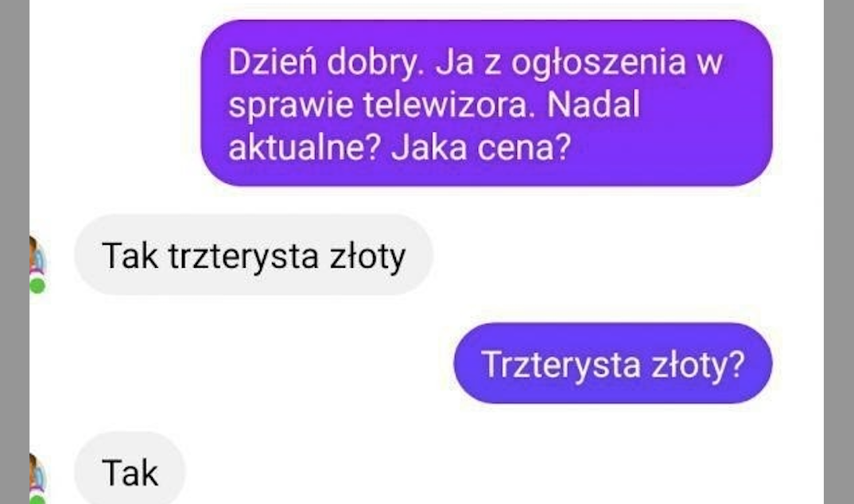The image size is (854, 504).
Task: Select the purple "Trzterysta złoty?" message bubble
Action: (x=613, y=363)
